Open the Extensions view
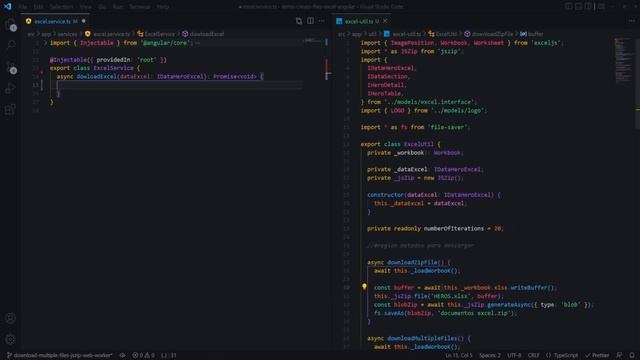The width and height of the screenshot is (640, 360). [11, 109]
